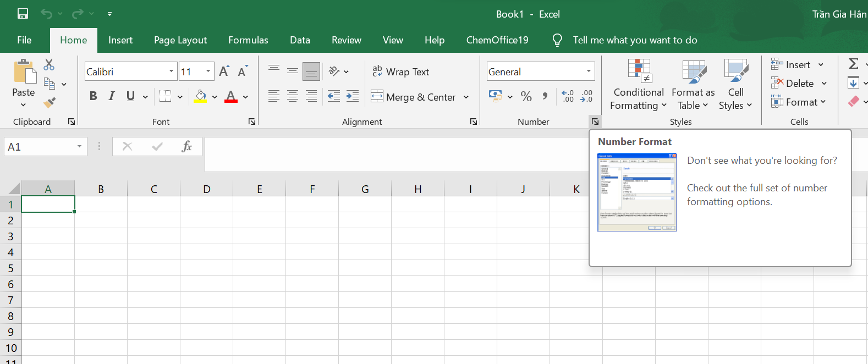Viewport: 868px width, 364px height.
Task: Toggle bold formatting
Action: 94,96
